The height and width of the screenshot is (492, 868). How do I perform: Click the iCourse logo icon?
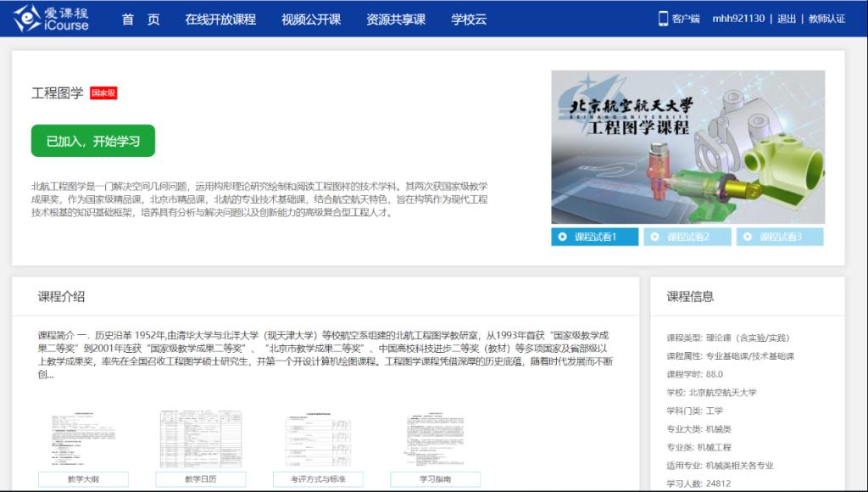[x=27, y=18]
